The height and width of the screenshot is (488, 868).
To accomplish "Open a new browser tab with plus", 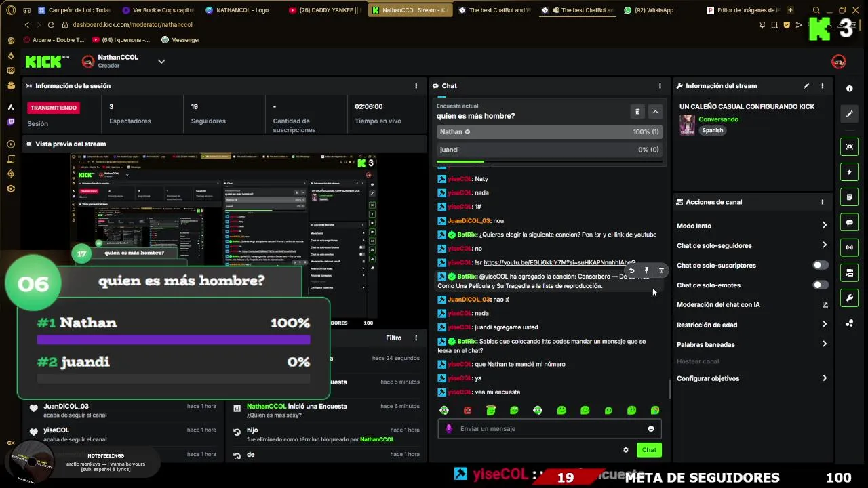I will coord(790,10).
